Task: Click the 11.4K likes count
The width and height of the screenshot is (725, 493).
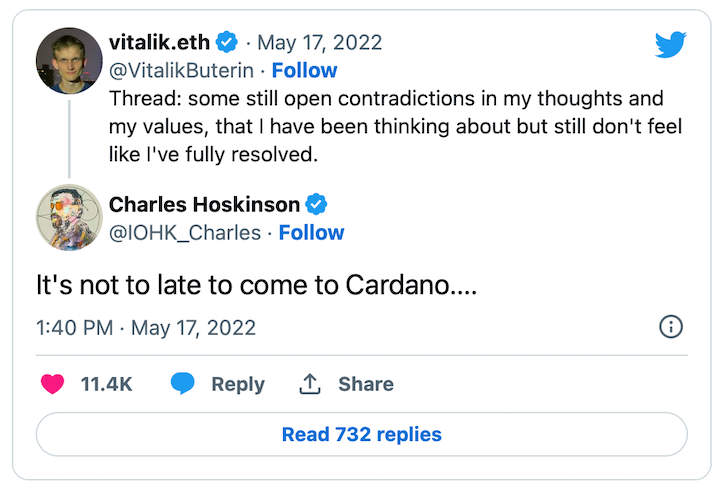Action: pos(106,384)
